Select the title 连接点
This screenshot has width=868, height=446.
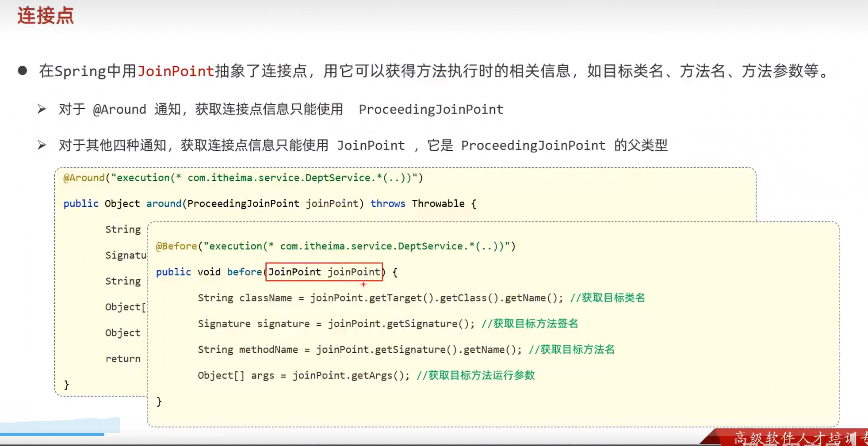point(44,16)
